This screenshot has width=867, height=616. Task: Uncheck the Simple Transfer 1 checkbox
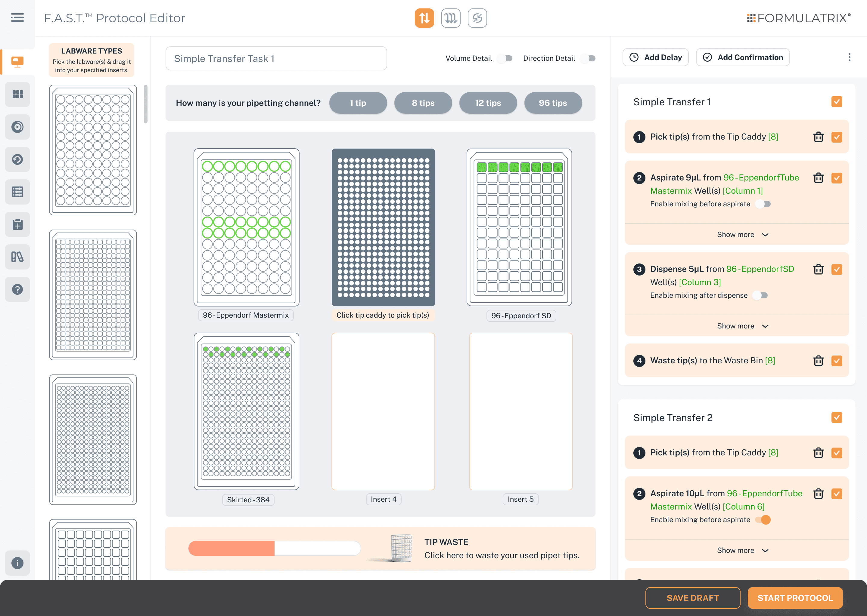coord(836,102)
